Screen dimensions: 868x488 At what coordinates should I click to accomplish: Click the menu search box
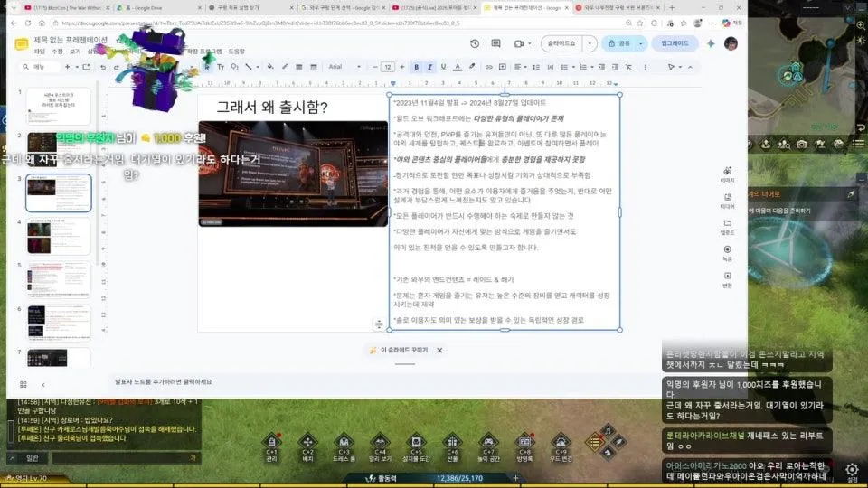click(x=40, y=67)
